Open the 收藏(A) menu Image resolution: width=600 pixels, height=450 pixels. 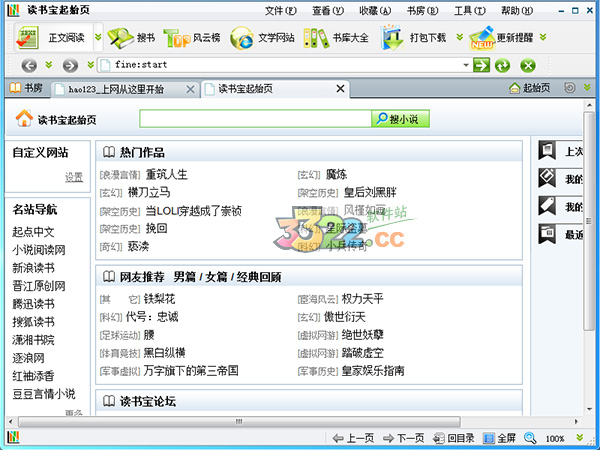[x=375, y=11]
